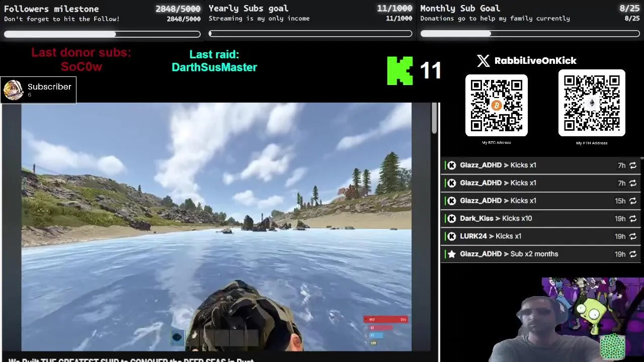Image resolution: width=644 pixels, height=362 pixels.
Task: Click the "Last raid:" label
Action: coord(214,54)
